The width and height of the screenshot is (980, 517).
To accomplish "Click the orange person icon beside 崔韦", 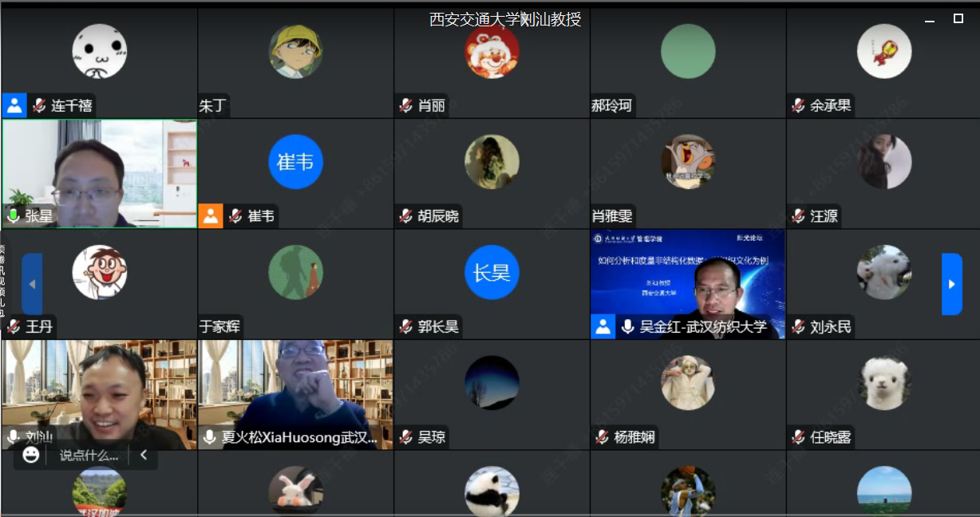I will click(x=211, y=215).
